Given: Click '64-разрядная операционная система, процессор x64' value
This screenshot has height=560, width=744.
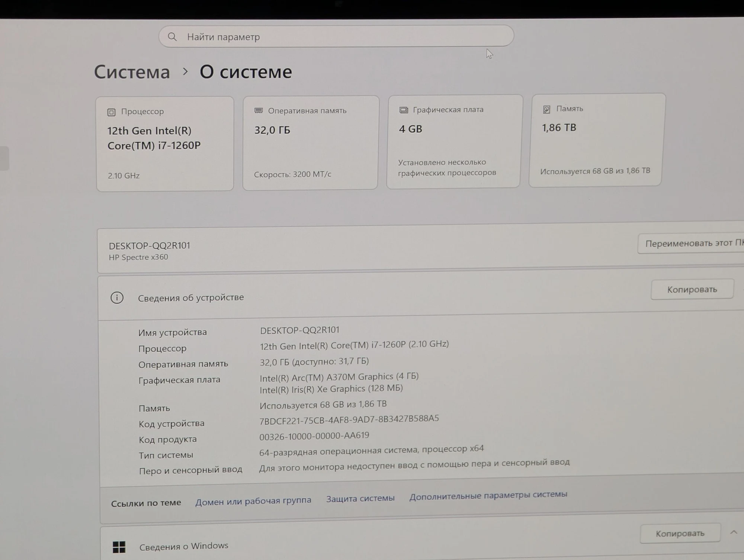Looking at the screenshot, I should click(x=371, y=450).
